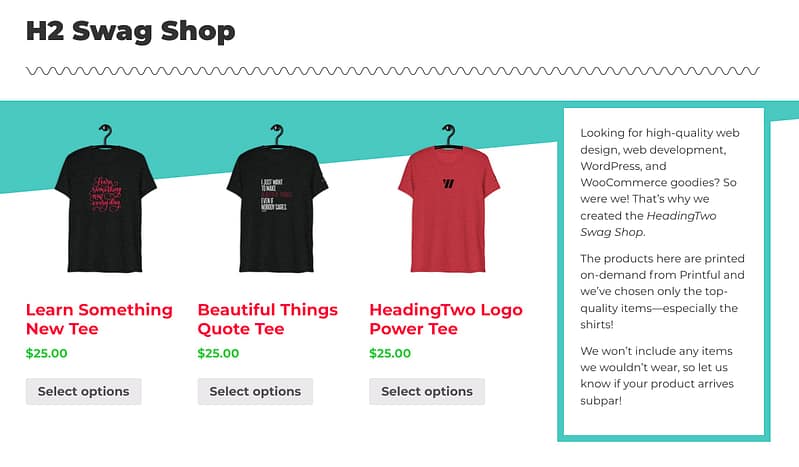Click the hanger icon above the red tee
The height and width of the screenshot is (467, 799).
447,134
